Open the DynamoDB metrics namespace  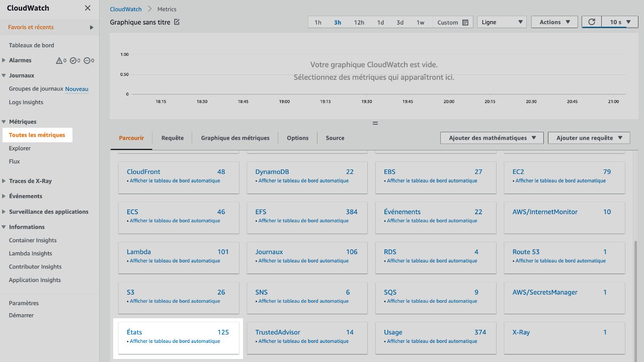(272, 171)
